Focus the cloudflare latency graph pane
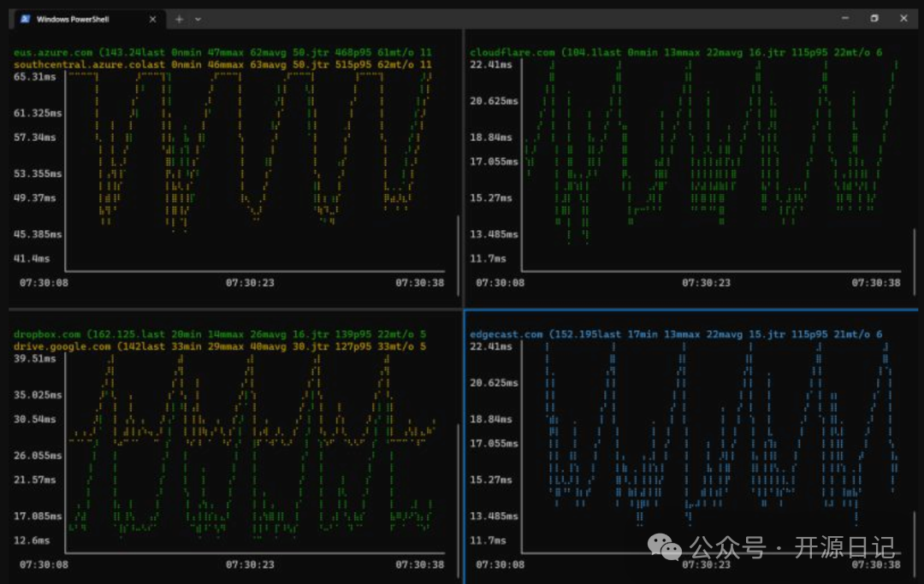Screen dimensions: 924x584 pos(691,168)
